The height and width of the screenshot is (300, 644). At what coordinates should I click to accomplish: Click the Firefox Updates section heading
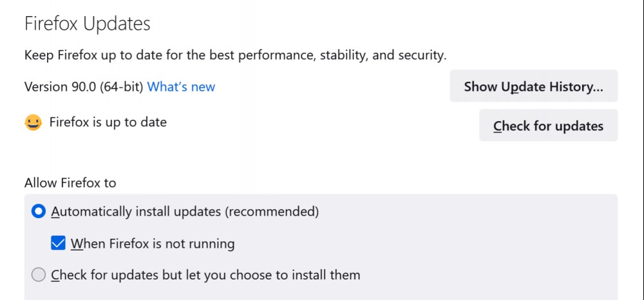point(88,24)
